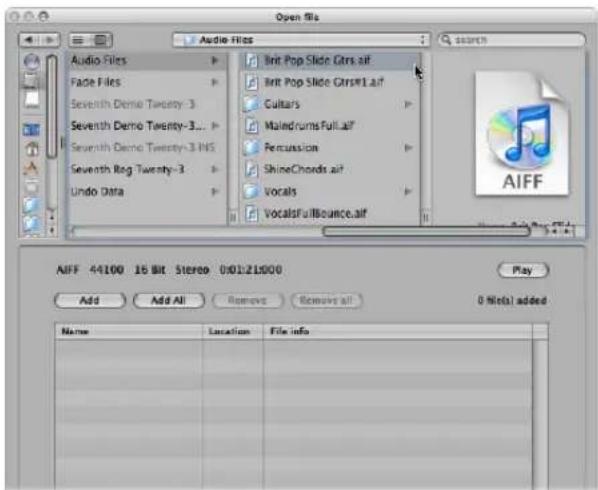Expand Audio Files with its arrow

(215, 60)
